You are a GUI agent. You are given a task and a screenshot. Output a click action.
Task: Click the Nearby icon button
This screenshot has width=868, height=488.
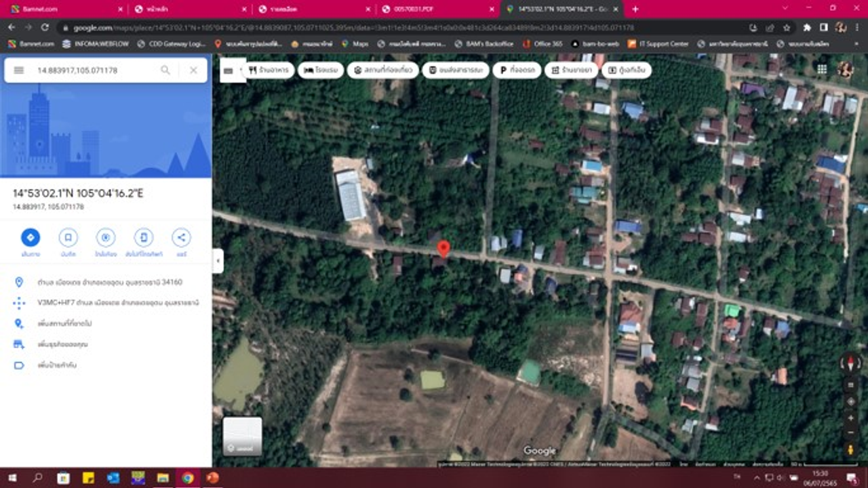pos(105,237)
